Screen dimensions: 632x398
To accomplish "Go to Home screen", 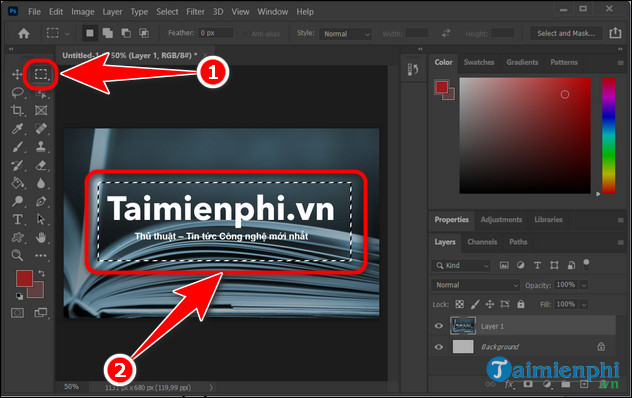I will [x=24, y=33].
